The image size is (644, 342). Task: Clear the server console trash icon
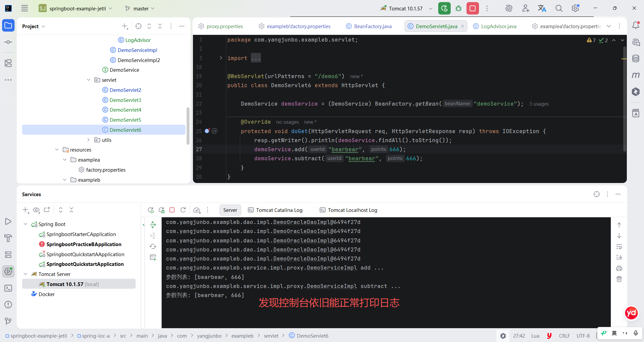(619, 279)
